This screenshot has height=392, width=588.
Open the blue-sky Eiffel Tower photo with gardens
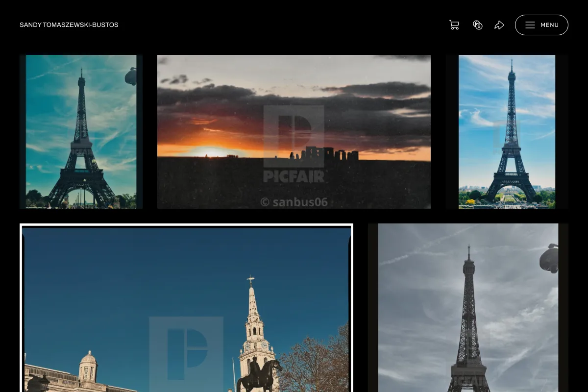click(x=507, y=132)
